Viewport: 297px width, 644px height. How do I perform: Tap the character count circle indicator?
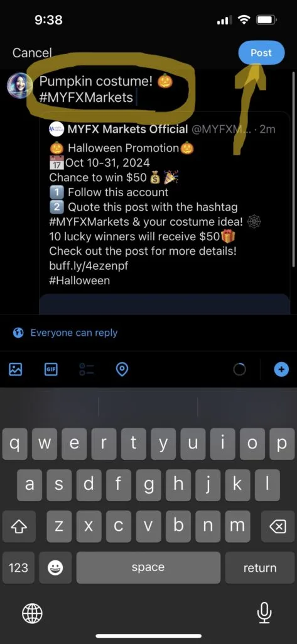(240, 370)
